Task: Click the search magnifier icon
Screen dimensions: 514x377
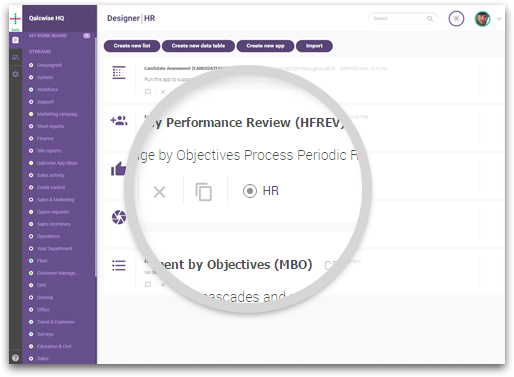Action: click(x=430, y=19)
